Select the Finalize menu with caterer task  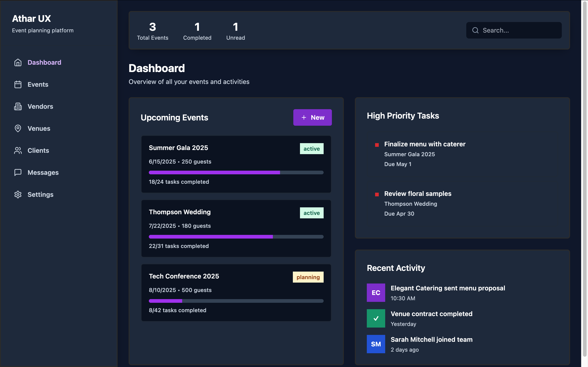[x=424, y=144]
